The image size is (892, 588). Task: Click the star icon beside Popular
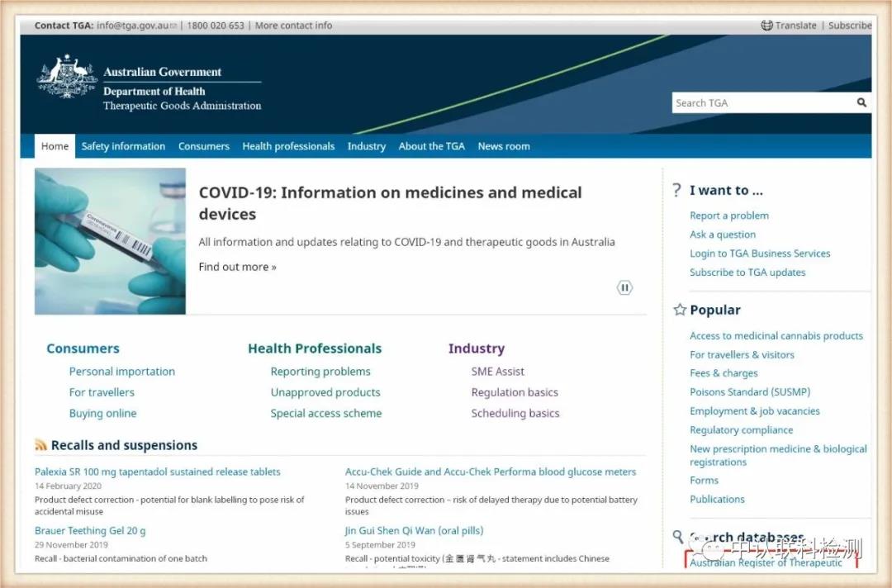coord(680,310)
